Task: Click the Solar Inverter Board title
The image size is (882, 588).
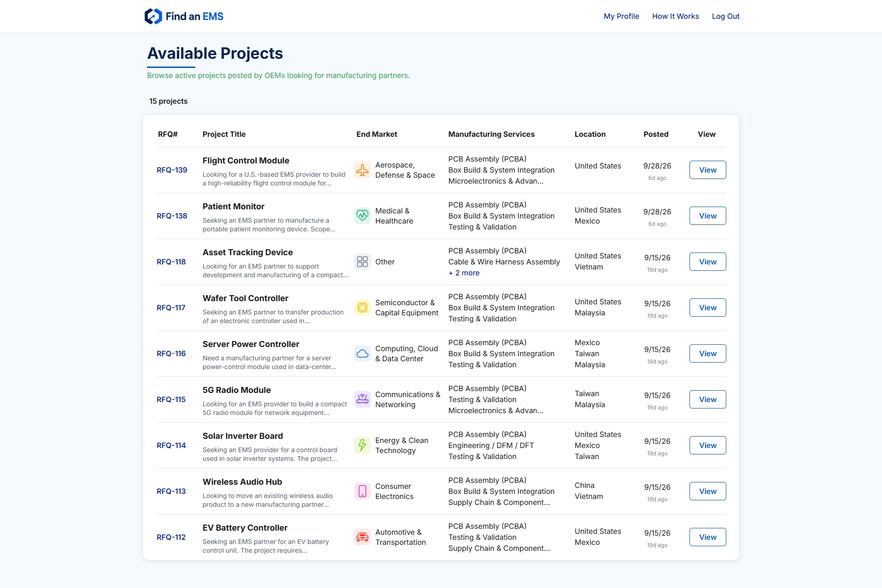Action: (x=243, y=436)
